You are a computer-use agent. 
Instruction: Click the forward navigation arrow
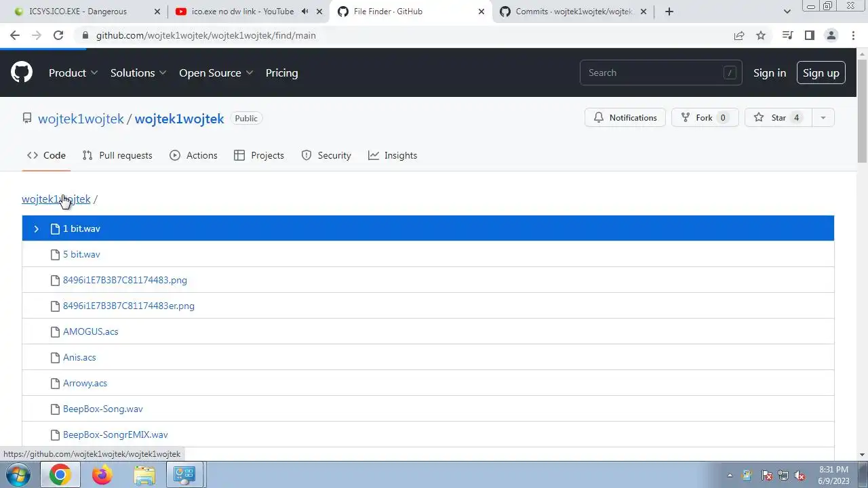click(x=37, y=35)
